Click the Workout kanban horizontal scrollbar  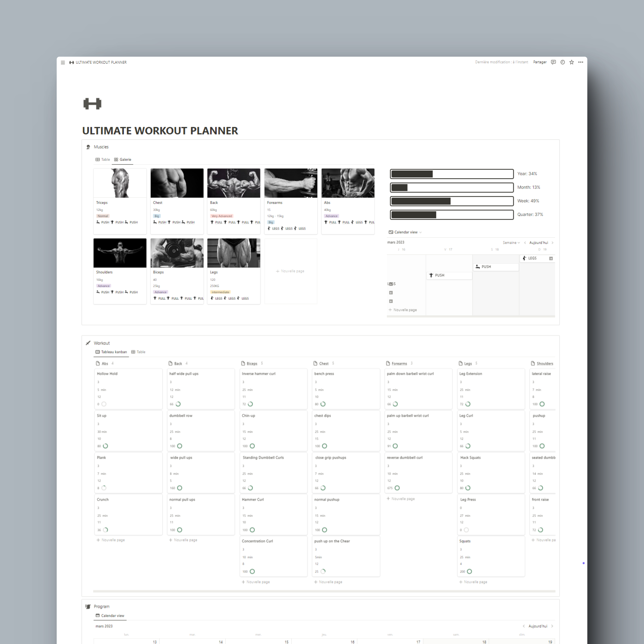[324, 591]
